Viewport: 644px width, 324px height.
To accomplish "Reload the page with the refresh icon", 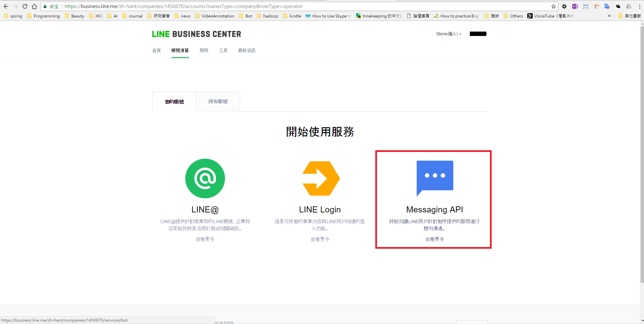I will [25, 6].
